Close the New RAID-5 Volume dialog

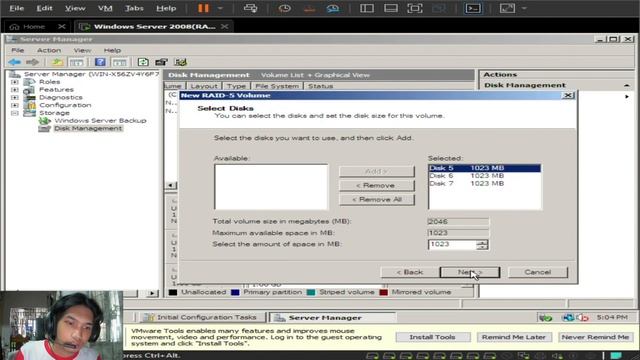[567, 96]
